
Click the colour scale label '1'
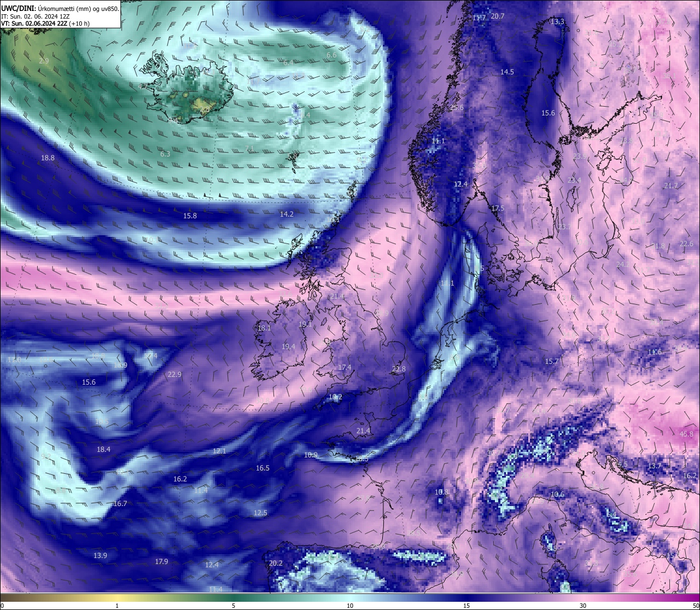click(x=117, y=606)
